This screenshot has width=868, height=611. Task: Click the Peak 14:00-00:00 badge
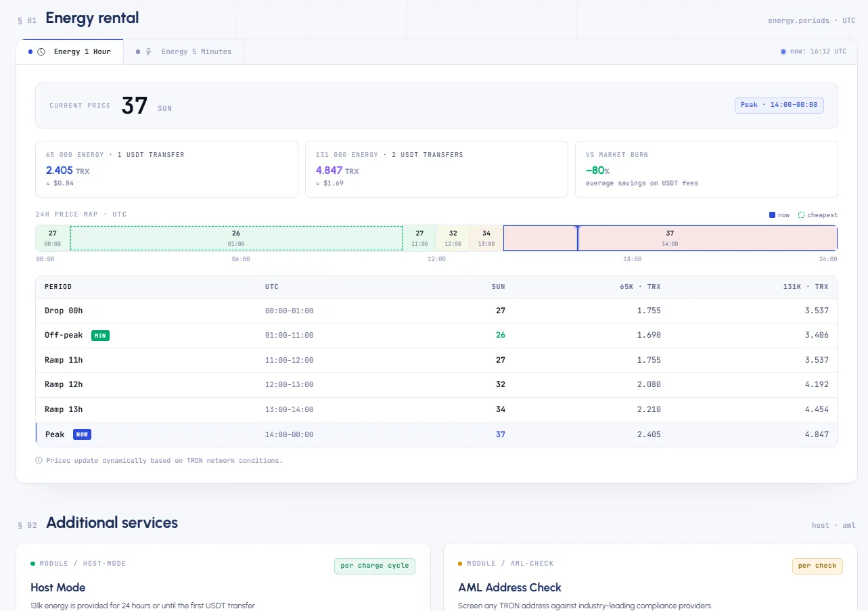click(779, 105)
